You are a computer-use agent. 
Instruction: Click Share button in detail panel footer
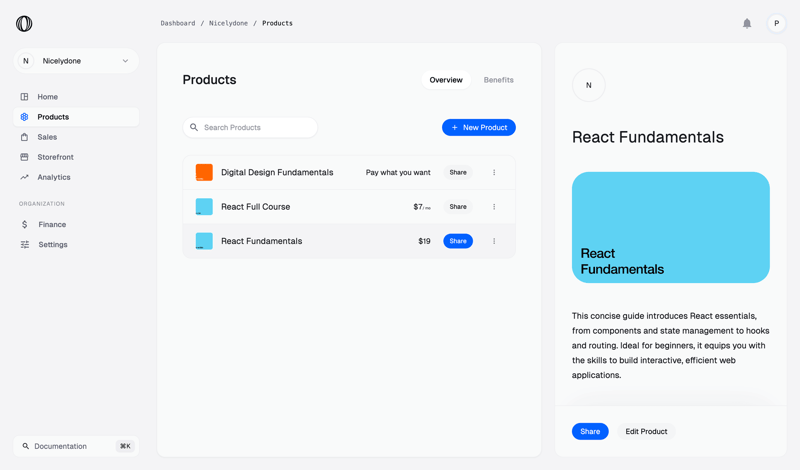[x=590, y=431]
